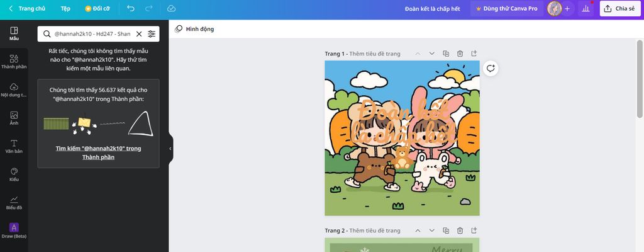
Task: Open the Văn bản text panel
Action: (14, 146)
